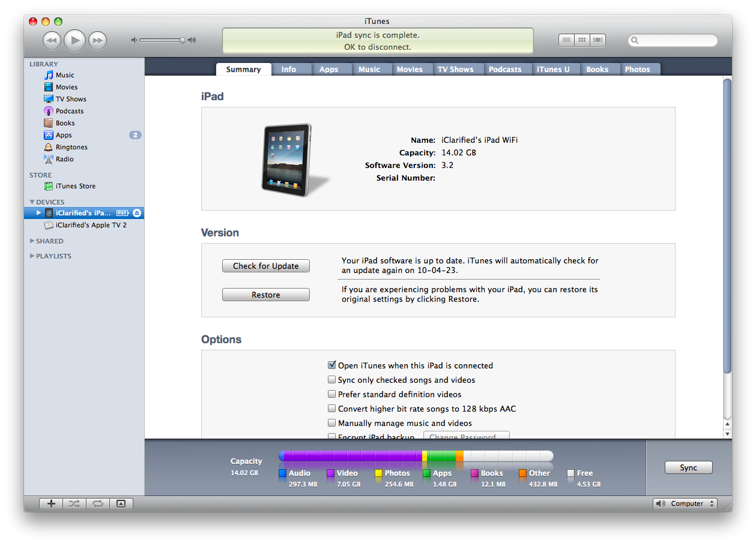Viewport: 756px width, 540px height.
Task: Switch to Cover Flow view
Action: [597, 40]
